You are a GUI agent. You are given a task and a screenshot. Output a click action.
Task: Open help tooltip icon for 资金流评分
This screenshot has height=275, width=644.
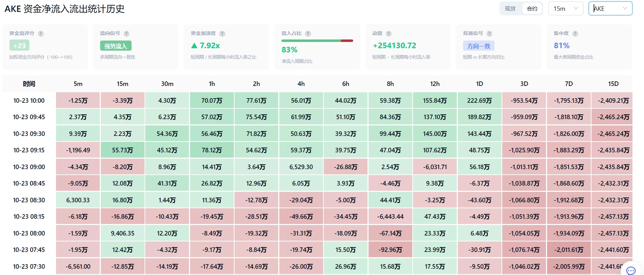click(41, 34)
